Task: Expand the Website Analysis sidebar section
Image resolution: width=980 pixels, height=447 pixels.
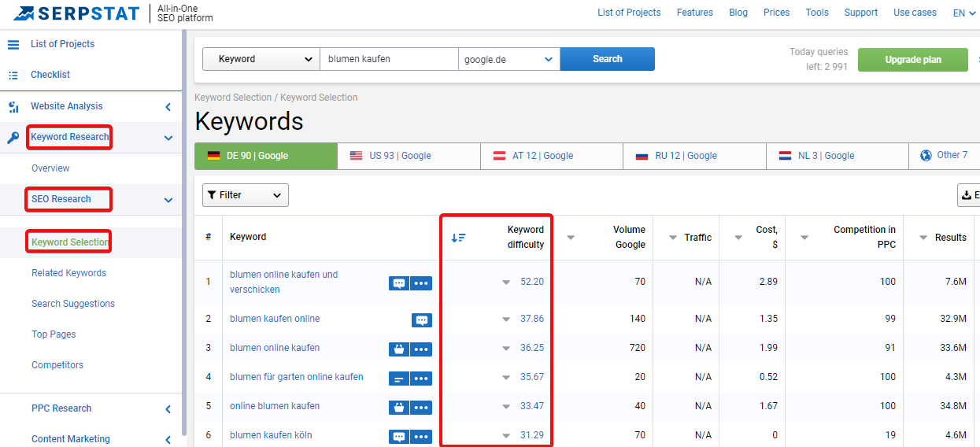Action: coord(168,107)
